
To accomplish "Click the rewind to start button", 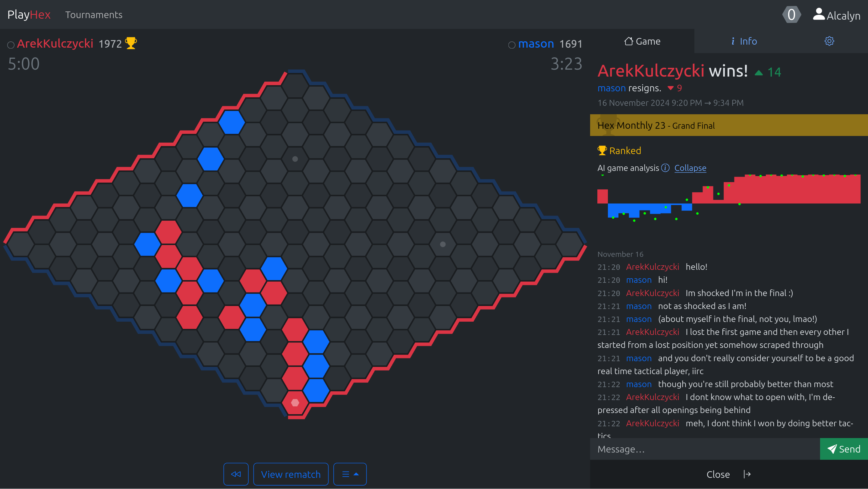I will (x=236, y=474).
